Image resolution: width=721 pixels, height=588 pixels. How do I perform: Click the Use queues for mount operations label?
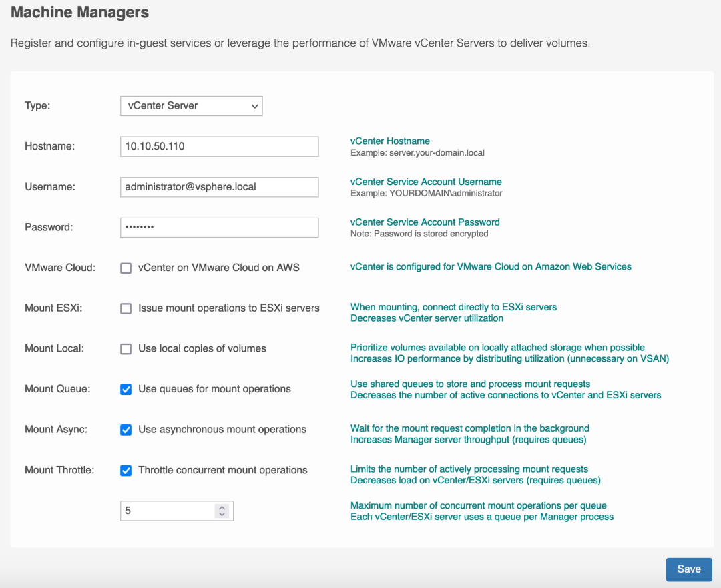click(214, 389)
